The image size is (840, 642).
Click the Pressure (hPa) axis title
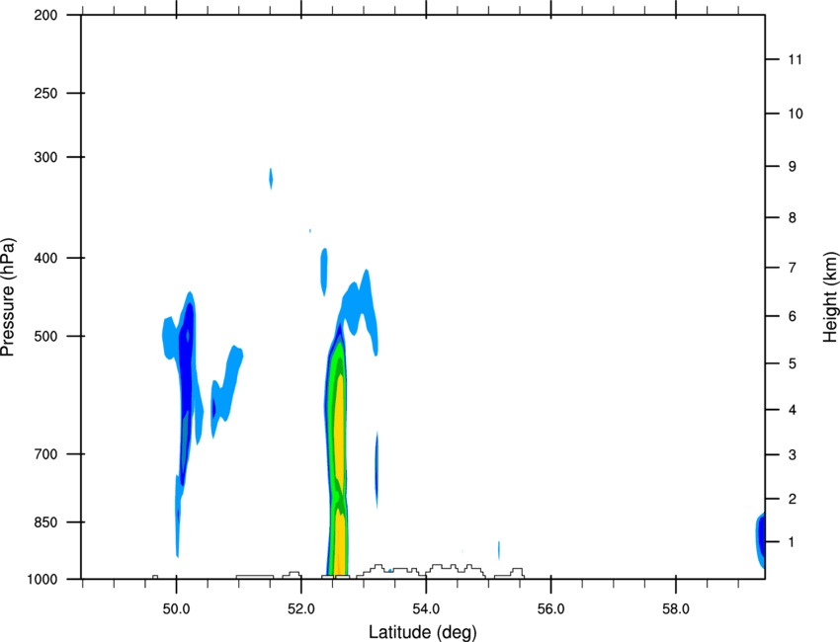point(8,297)
